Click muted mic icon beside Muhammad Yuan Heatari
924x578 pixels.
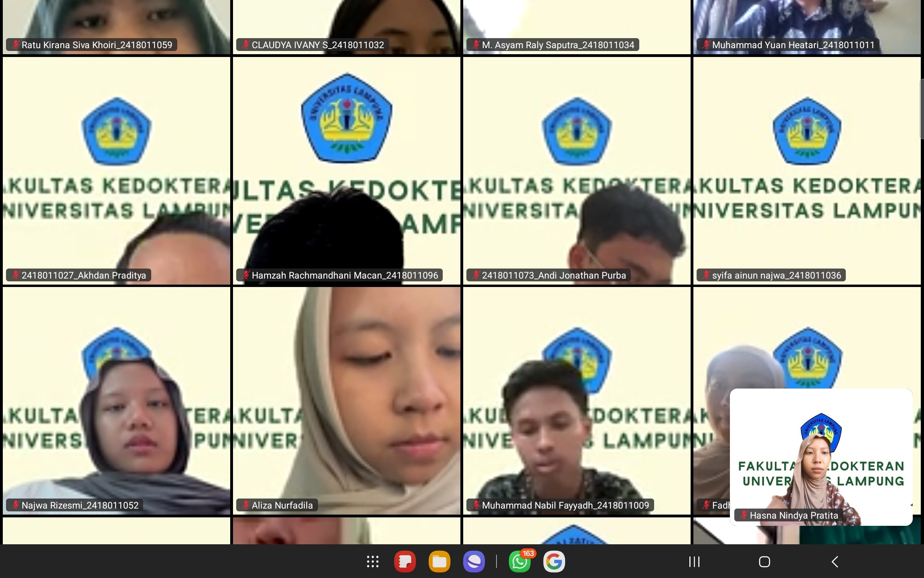click(x=706, y=45)
